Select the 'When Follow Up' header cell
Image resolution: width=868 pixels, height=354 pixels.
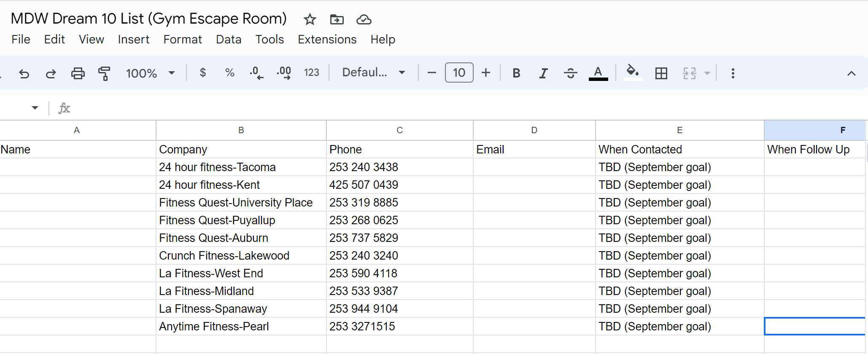[815, 150]
